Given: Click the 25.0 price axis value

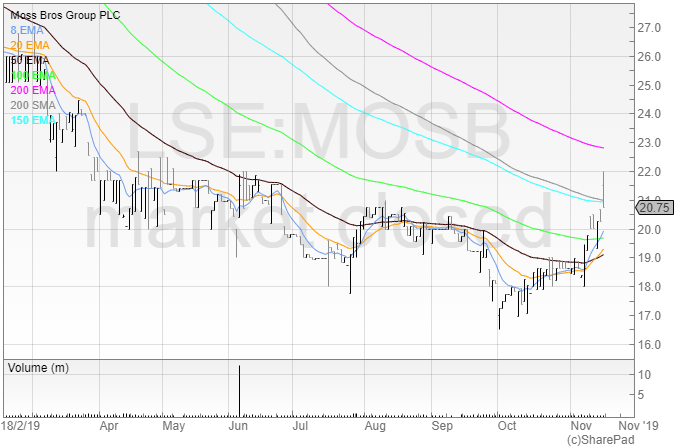Looking at the screenshot, I should (x=649, y=86).
